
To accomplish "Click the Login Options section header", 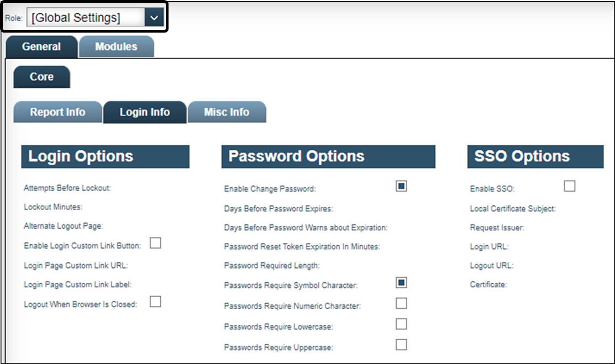I will 105,156.
